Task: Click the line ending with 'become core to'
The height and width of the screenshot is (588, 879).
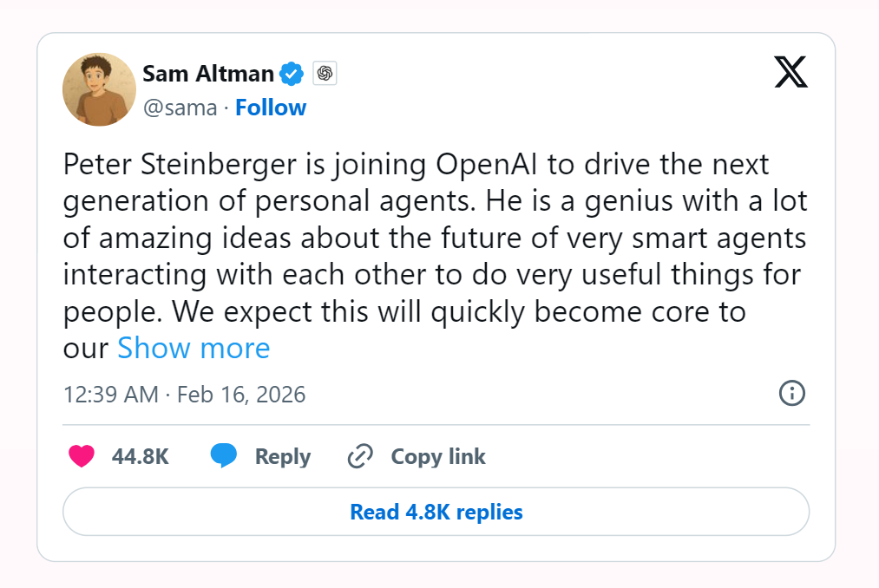Action: point(404,312)
